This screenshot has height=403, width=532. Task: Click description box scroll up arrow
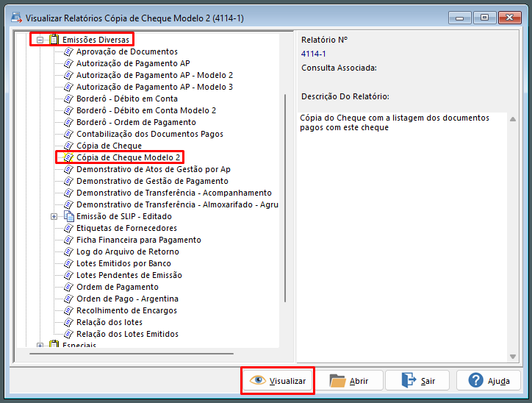click(513, 119)
